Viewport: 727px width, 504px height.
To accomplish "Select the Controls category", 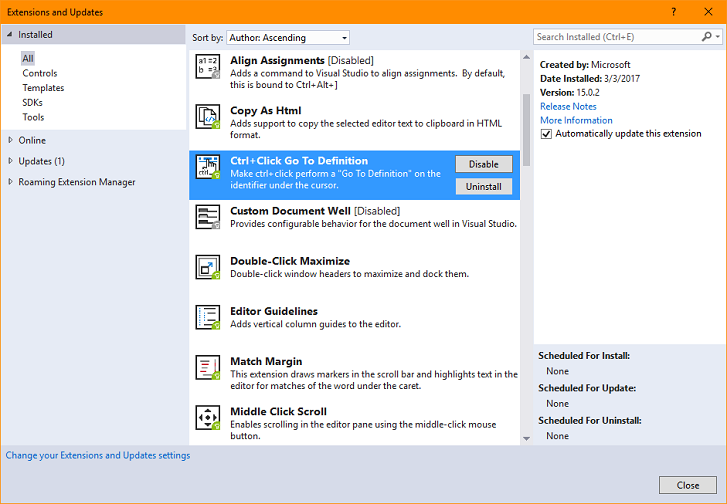I will (x=40, y=73).
